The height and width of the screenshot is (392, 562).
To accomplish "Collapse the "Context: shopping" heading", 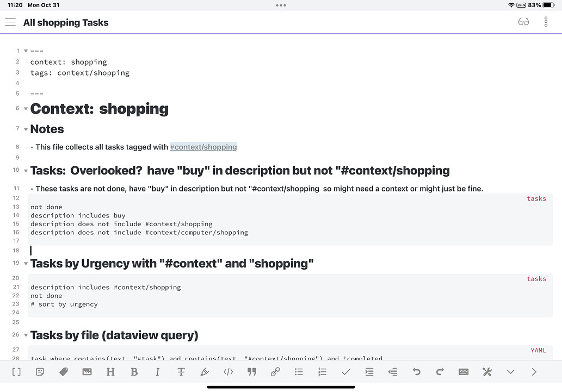I will pyautogui.click(x=26, y=109).
